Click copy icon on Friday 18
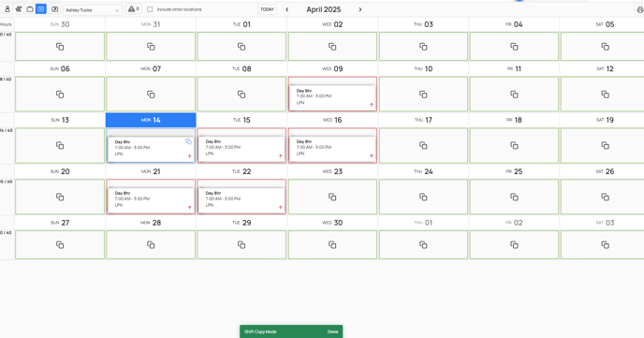This screenshot has height=338, width=644. (514, 145)
